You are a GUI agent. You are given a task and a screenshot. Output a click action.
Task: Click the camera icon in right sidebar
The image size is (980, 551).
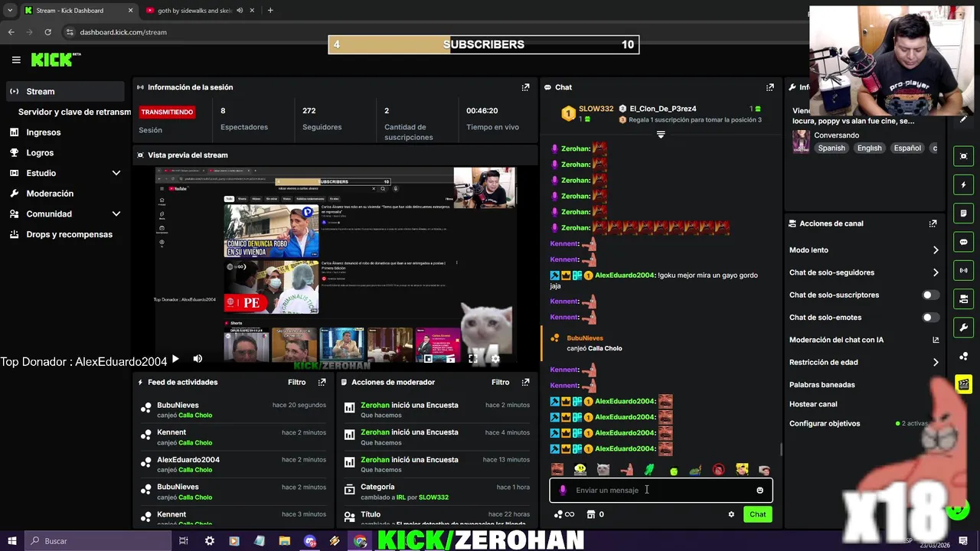click(963, 298)
